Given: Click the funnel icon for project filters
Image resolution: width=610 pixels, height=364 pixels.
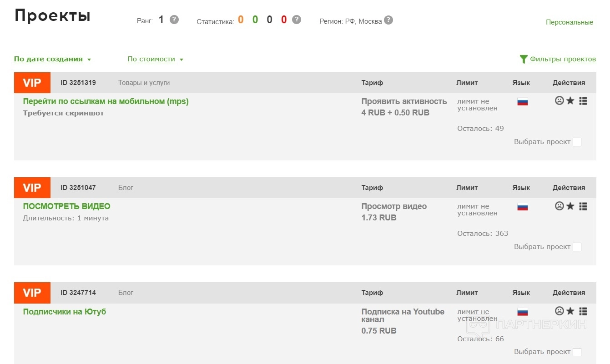Looking at the screenshot, I should (x=524, y=59).
